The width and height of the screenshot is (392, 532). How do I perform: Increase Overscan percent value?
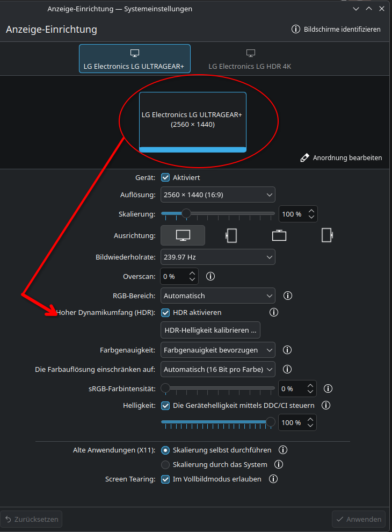coord(192,273)
